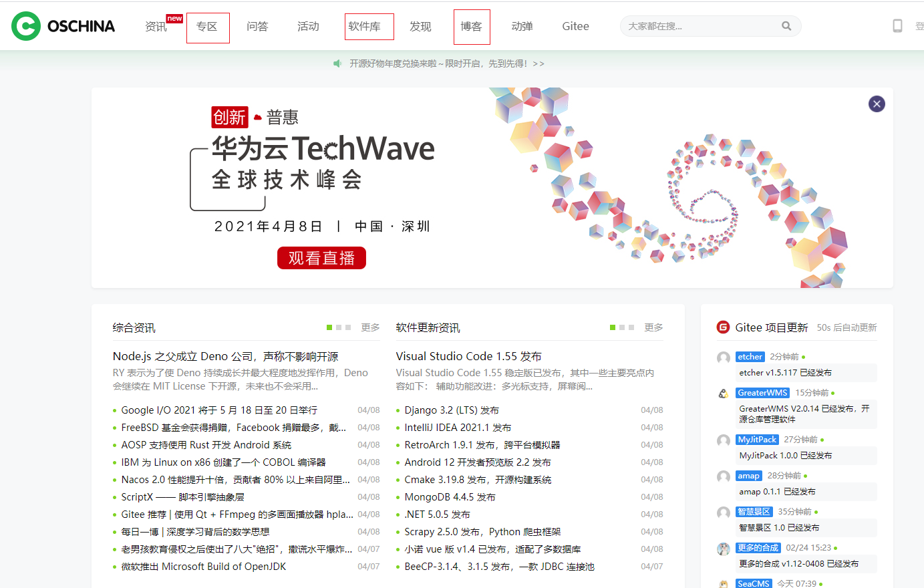Open Cmake 3.19.8 发布 item
The height and width of the screenshot is (588, 924).
478,480
